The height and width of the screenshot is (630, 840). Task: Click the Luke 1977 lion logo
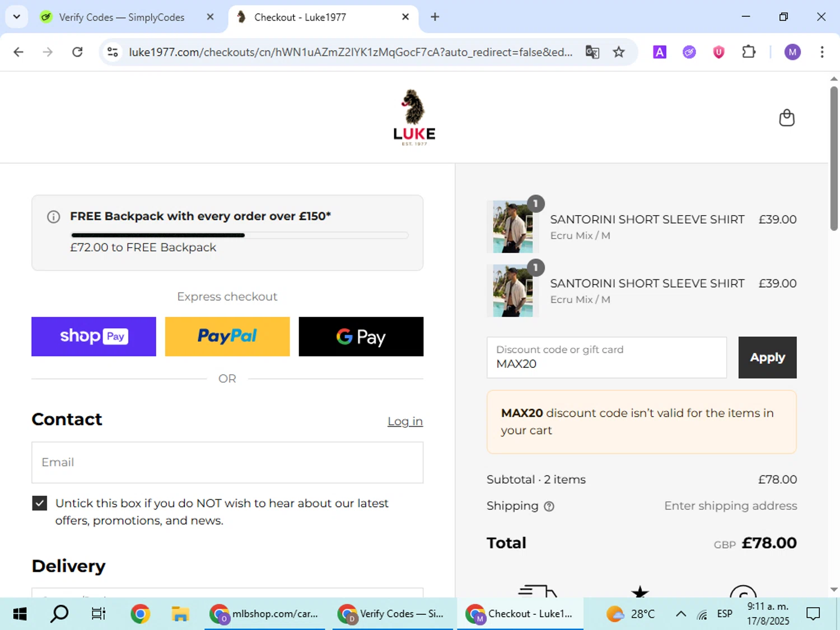[x=414, y=118]
